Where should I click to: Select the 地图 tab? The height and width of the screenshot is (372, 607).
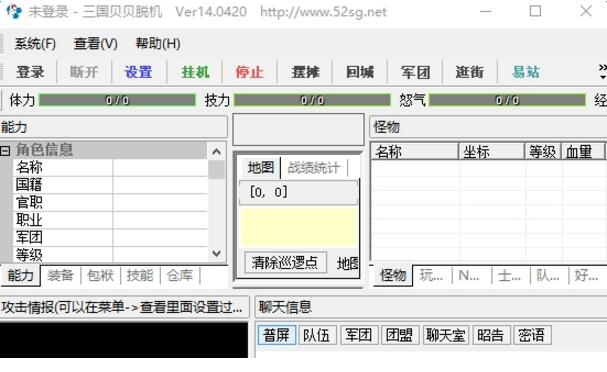261,168
